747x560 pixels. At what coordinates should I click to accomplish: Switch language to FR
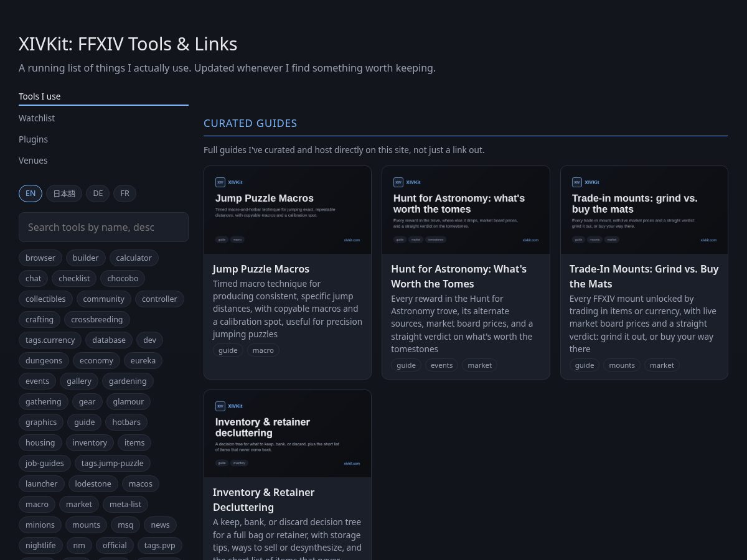coord(125,194)
